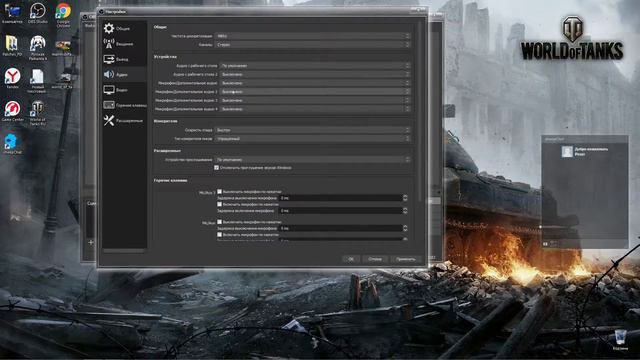The width and height of the screenshot is (640, 360).
Task: Click second Mic/Aux mute delay field
Action: coord(341,228)
